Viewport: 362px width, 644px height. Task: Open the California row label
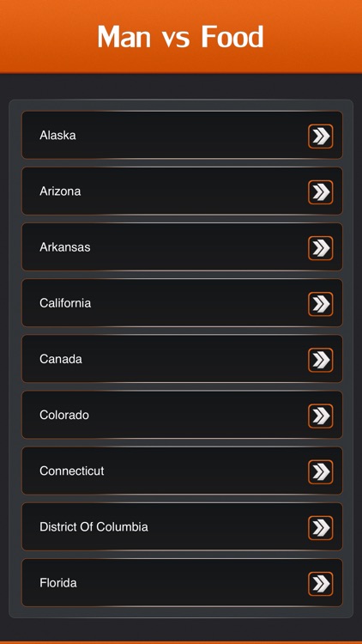65,303
